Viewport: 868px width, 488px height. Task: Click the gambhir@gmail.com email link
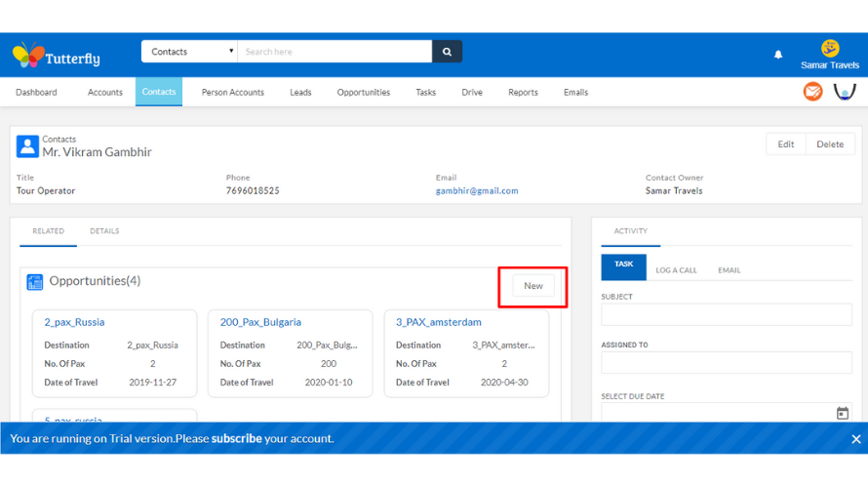click(x=477, y=191)
